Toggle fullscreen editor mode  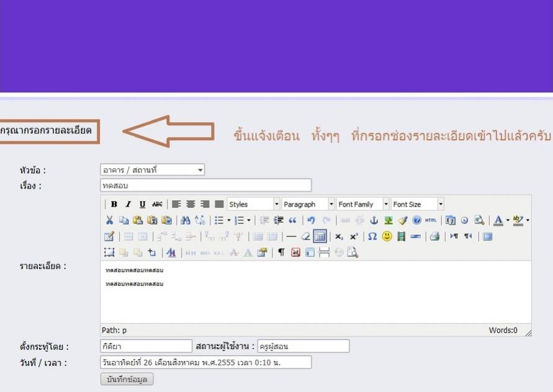tap(487, 236)
